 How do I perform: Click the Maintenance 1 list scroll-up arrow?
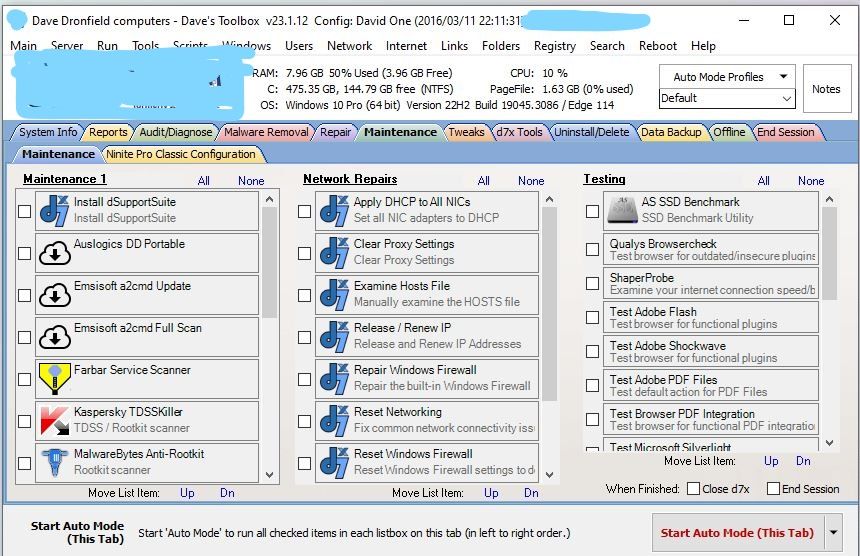269,200
